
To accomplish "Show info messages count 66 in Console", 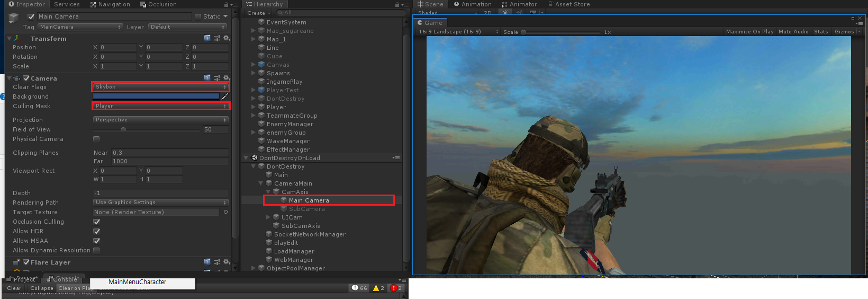I will (x=359, y=288).
